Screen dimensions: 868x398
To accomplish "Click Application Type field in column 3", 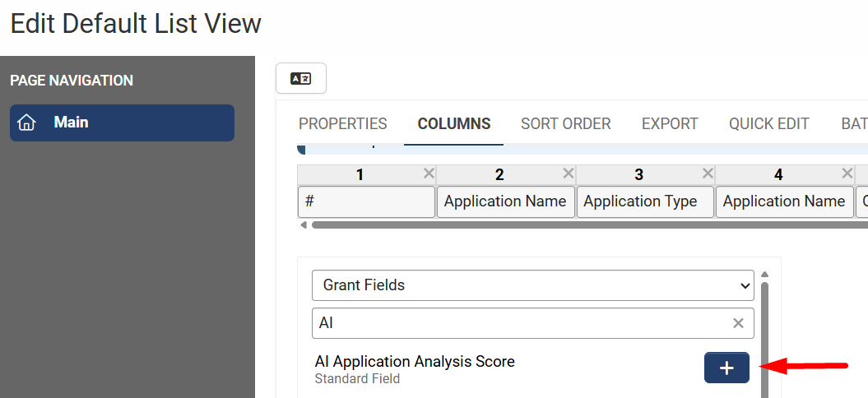I will (x=646, y=201).
